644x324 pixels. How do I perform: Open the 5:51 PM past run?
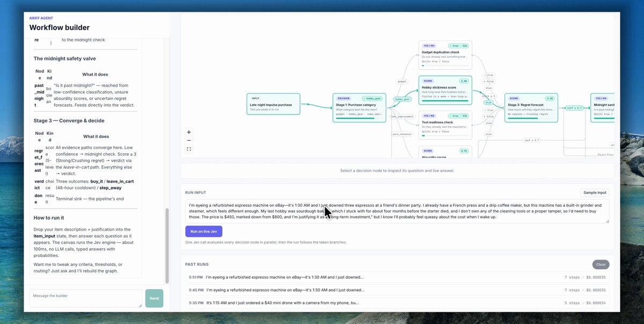pos(397,277)
